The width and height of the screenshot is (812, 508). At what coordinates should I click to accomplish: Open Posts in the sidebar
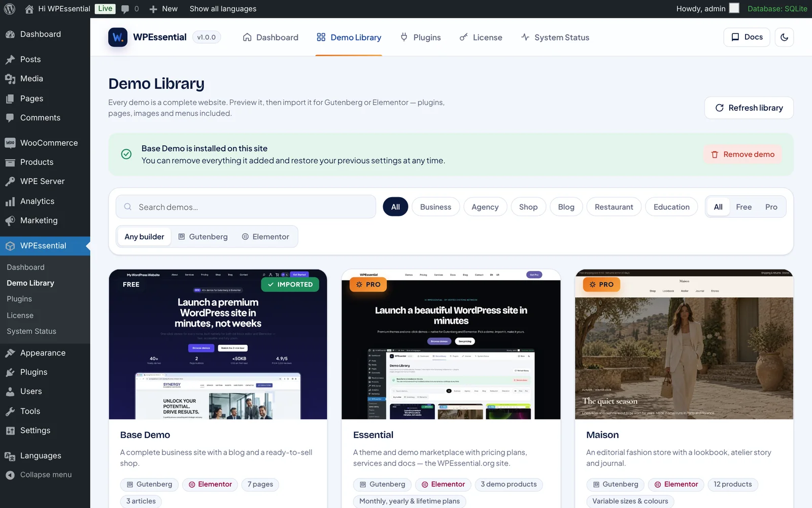click(45, 59)
